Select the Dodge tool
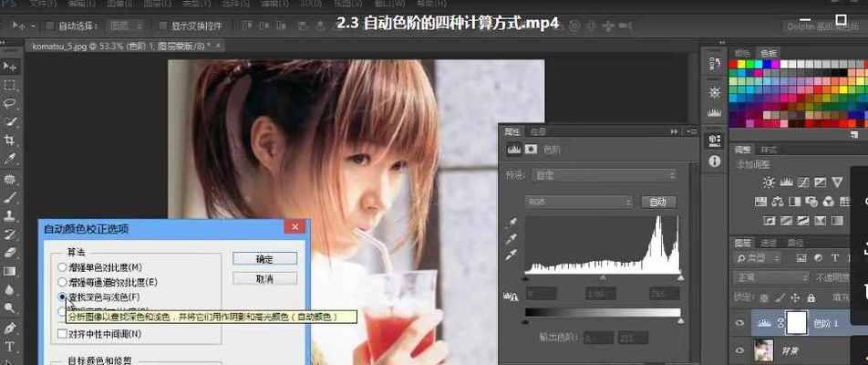 9,308
